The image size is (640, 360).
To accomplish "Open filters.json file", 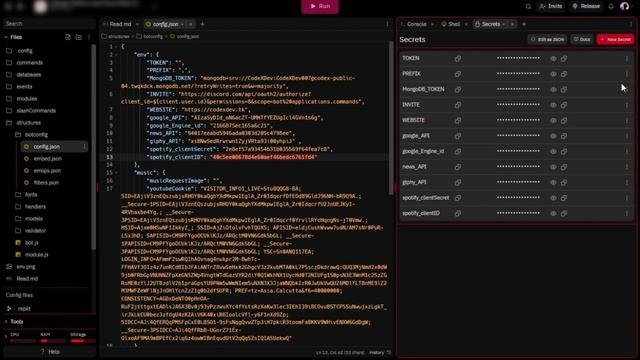I will click(46, 182).
